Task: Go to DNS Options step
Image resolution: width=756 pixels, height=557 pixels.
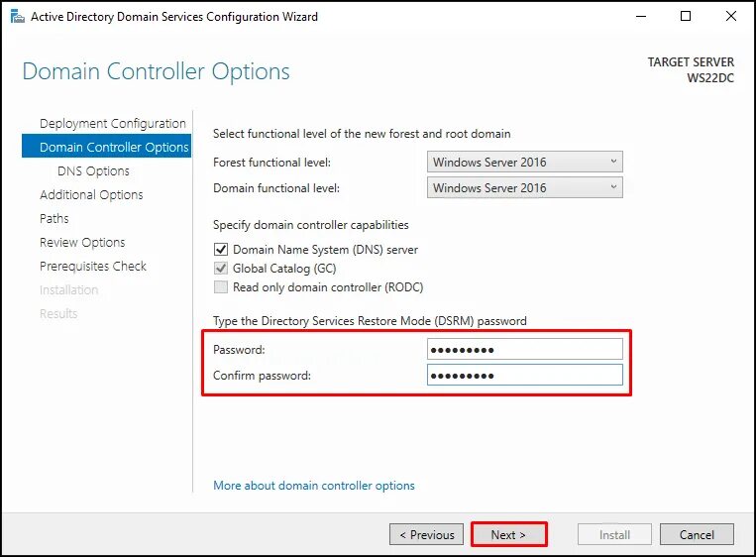Action: pos(93,171)
